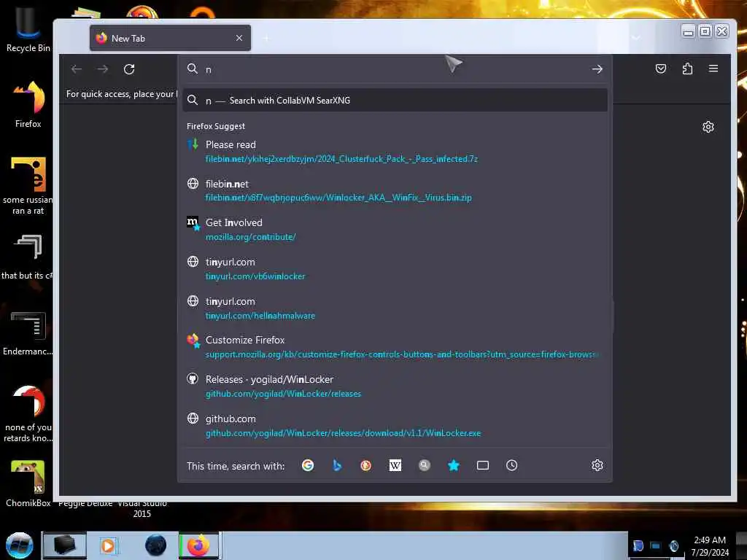
Task: Search this time with Google icon
Action: [x=308, y=465]
